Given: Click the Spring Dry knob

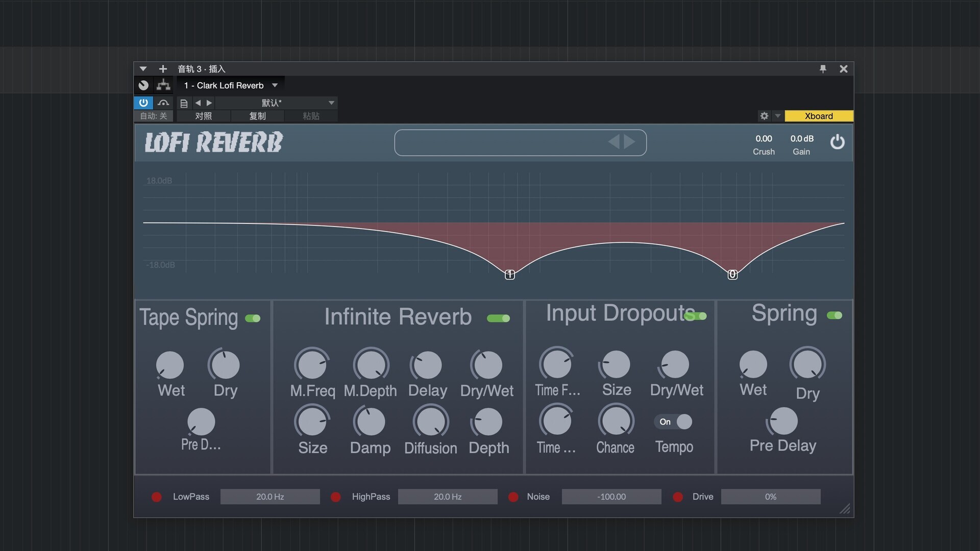Looking at the screenshot, I should pyautogui.click(x=807, y=364).
